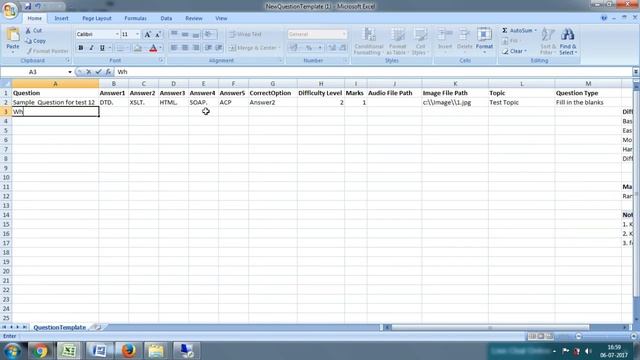Viewport: 640px width, 360px height.
Task: Click the Cut command
Action: [34, 31]
